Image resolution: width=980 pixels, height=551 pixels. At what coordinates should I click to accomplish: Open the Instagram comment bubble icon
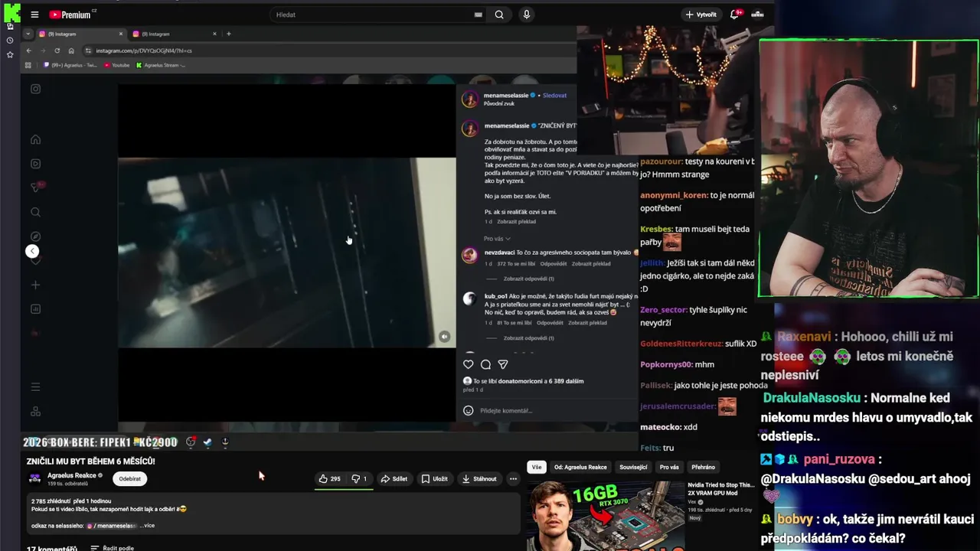[485, 364]
